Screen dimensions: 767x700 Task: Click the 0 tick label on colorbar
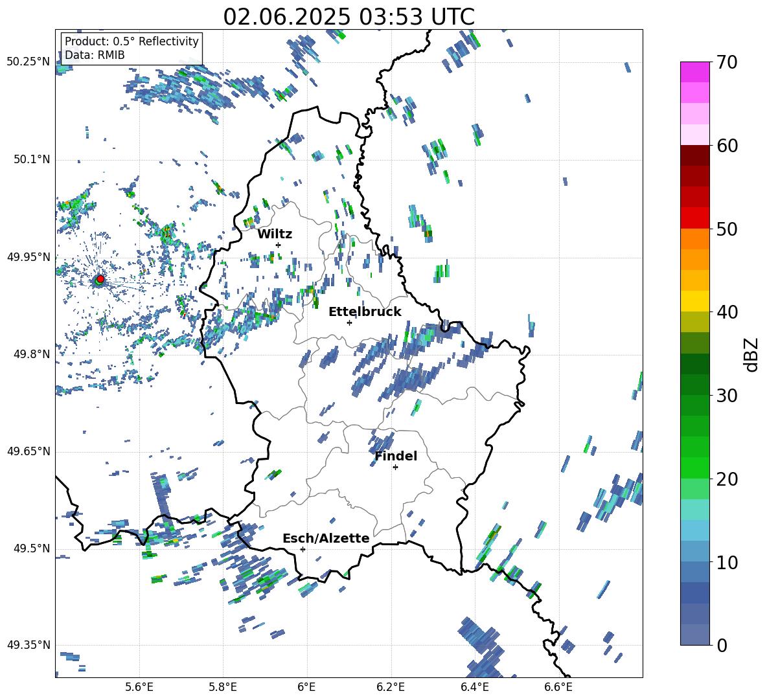pos(722,646)
